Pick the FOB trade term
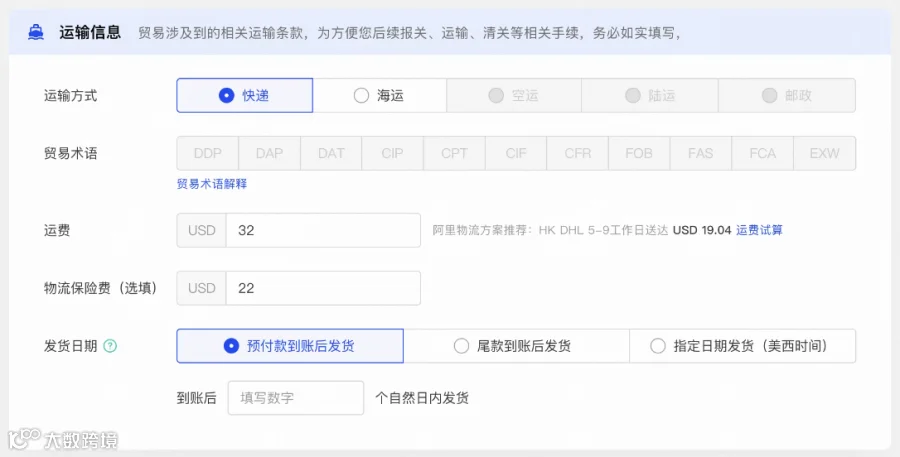 (x=639, y=153)
